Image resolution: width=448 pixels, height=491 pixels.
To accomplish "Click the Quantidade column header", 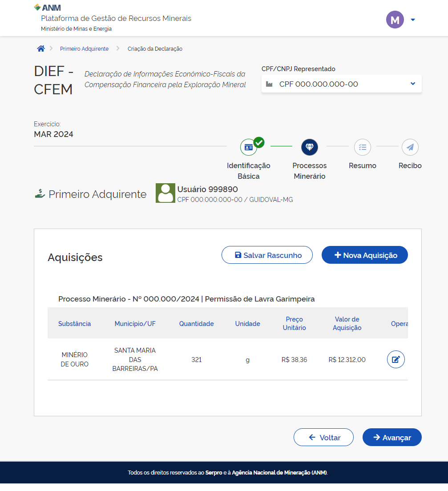I will point(196,324).
